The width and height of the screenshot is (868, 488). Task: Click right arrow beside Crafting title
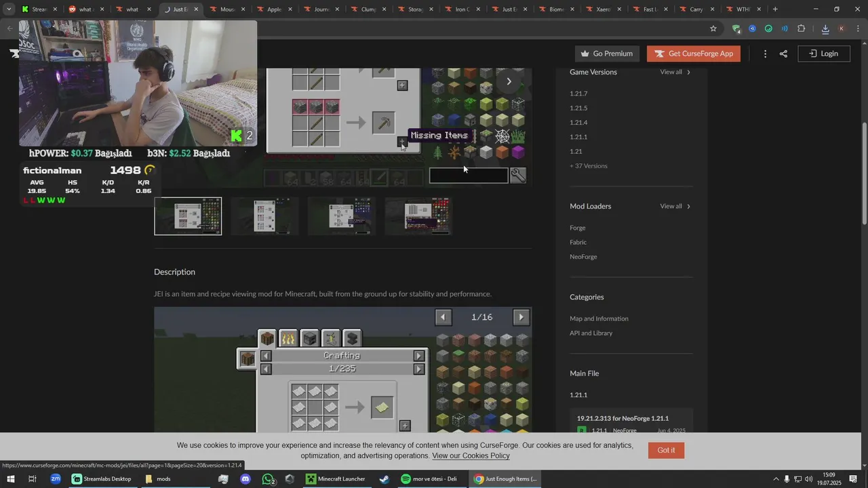[419, 356]
